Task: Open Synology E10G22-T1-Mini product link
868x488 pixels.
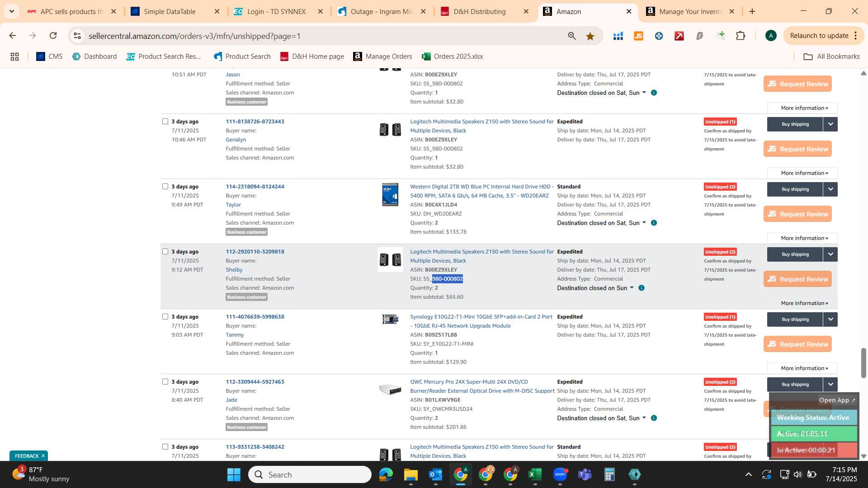Action: pos(481,321)
